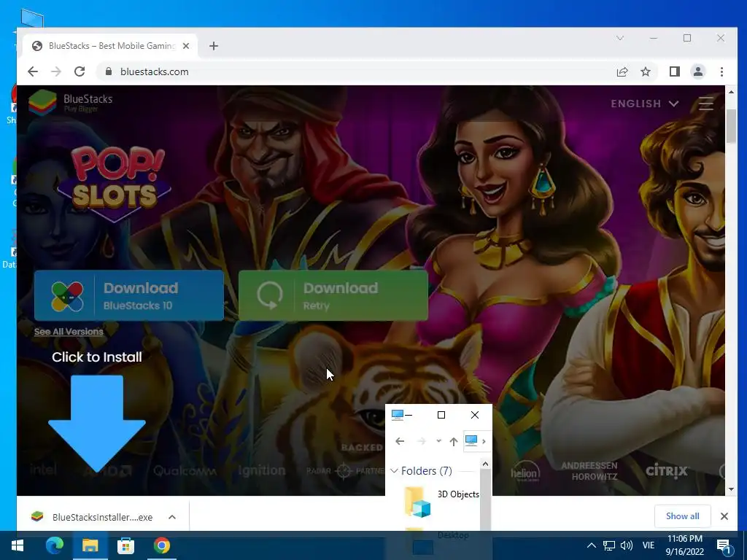Image resolution: width=747 pixels, height=560 pixels.
Task: Expand BlueStacksInstaller download options chevron
Action: click(172, 517)
